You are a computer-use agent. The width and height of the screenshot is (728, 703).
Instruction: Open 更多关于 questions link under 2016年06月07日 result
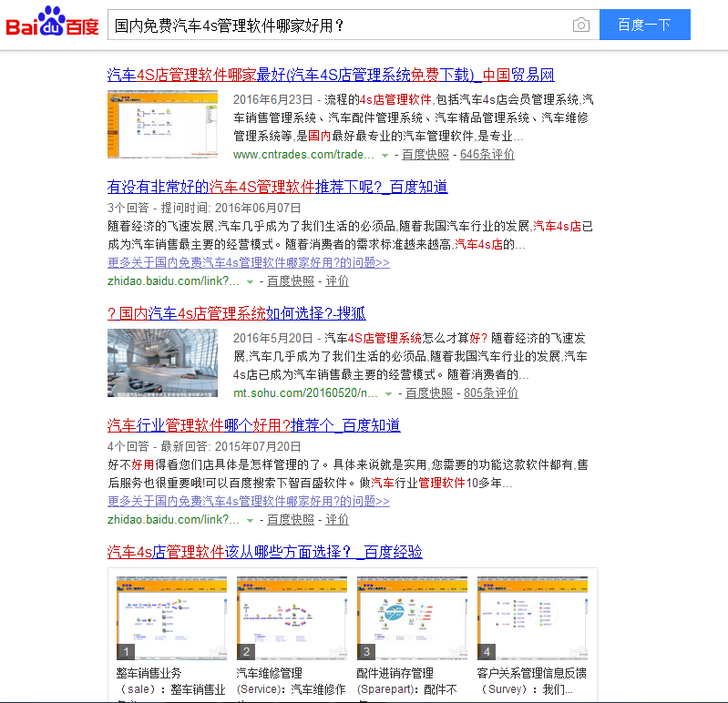click(249, 262)
